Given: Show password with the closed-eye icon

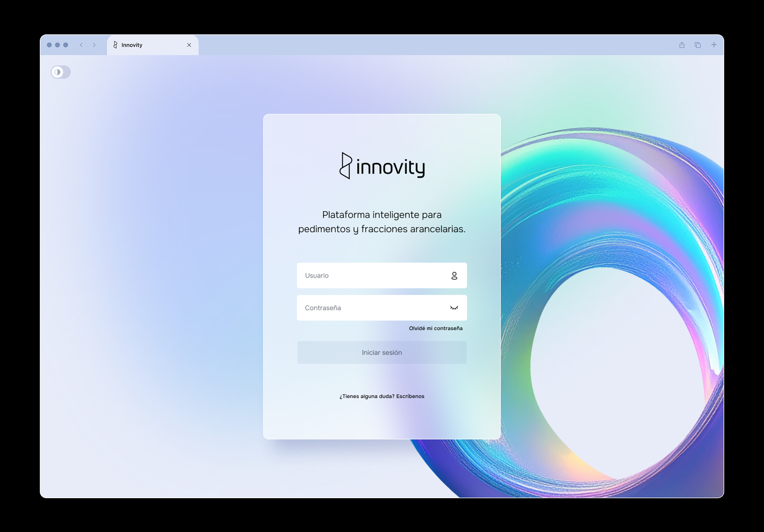Looking at the screenshot, I should pos(454,308).
